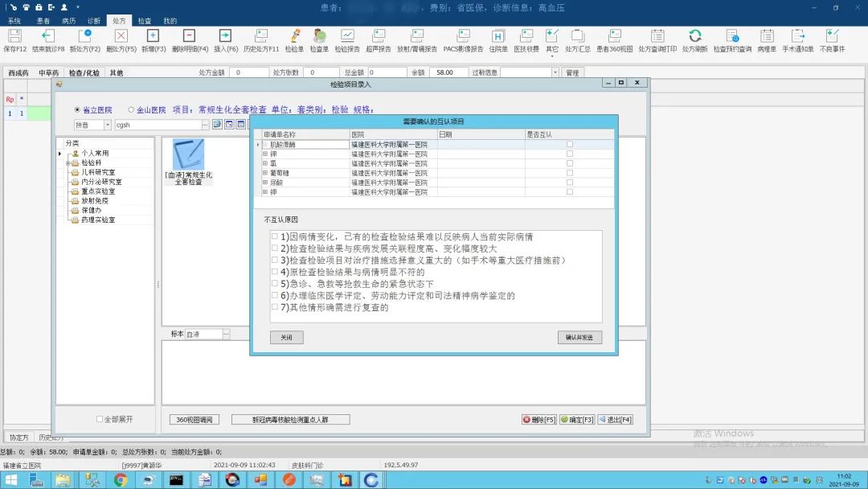Click the 关闭 button in the dialog
868x489 pixels.
point(286,338)
